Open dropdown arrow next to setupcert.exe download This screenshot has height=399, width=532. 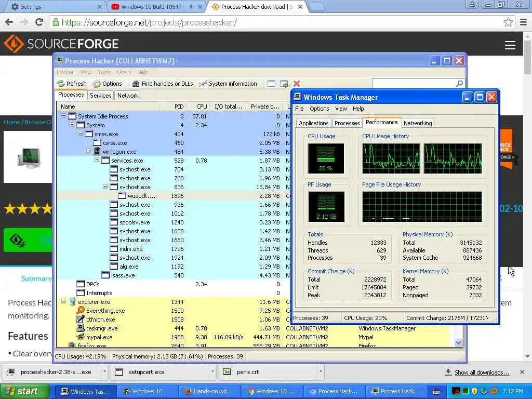click(x=212, y=371)
